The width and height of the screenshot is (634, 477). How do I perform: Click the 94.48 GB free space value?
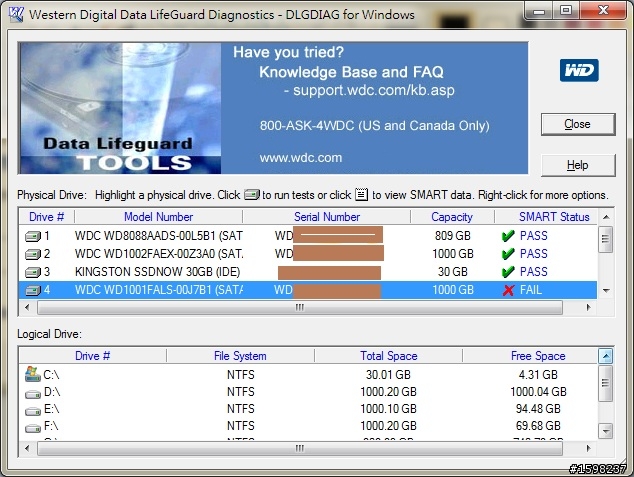pyautogui.click(x=538, y=409)
